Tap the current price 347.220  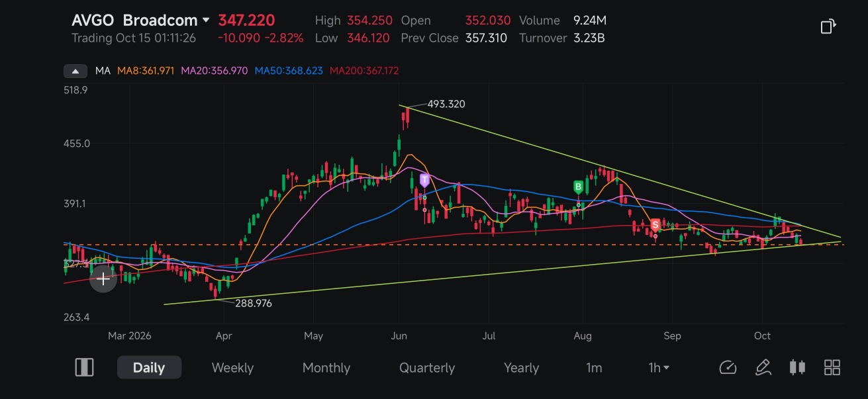click(x=246, y=21)
